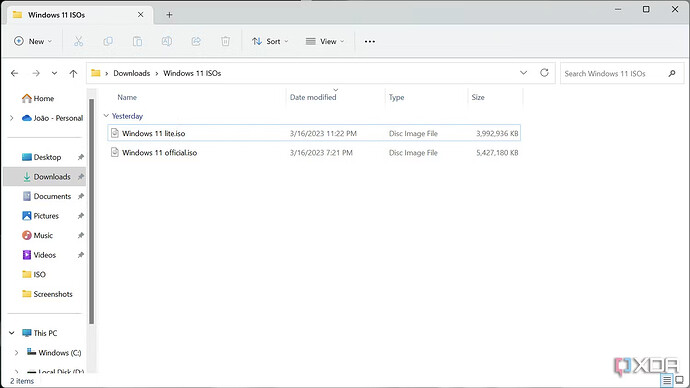Click the pin icon next to Pictures

tap(81, 216)
